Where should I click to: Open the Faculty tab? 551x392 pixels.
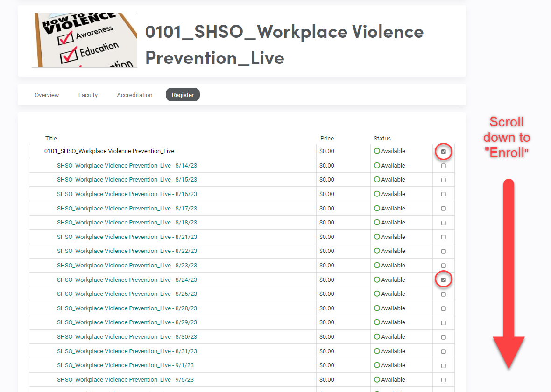click(88, 95)
